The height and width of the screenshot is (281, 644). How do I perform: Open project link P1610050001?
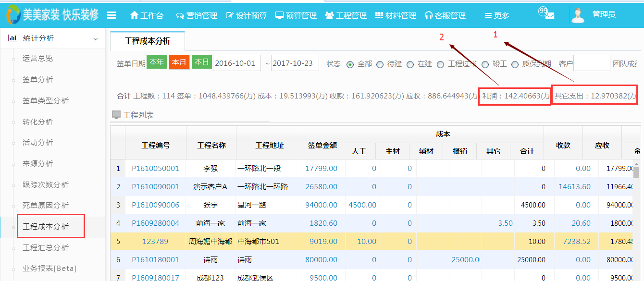157,169
